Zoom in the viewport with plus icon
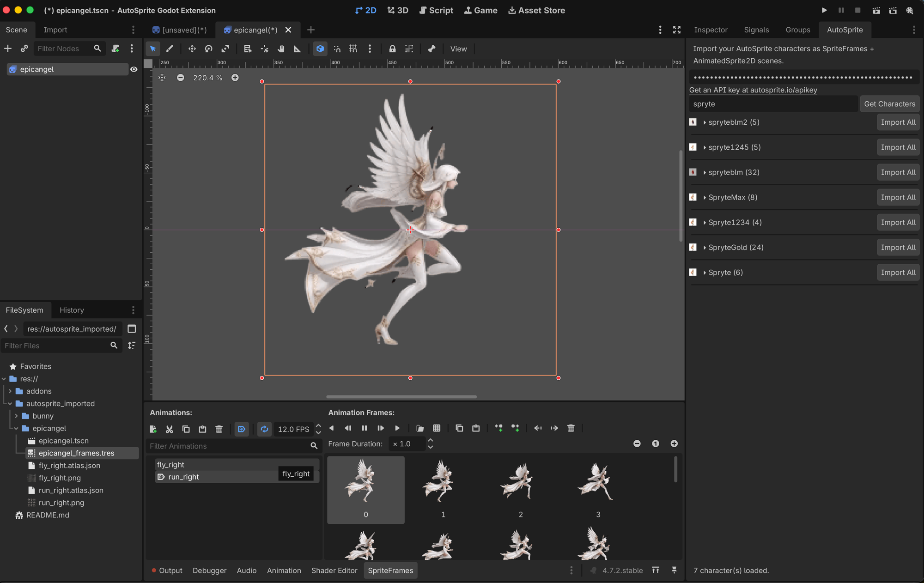Viewport: 924px width, 583px height. (x=235, y=78)
